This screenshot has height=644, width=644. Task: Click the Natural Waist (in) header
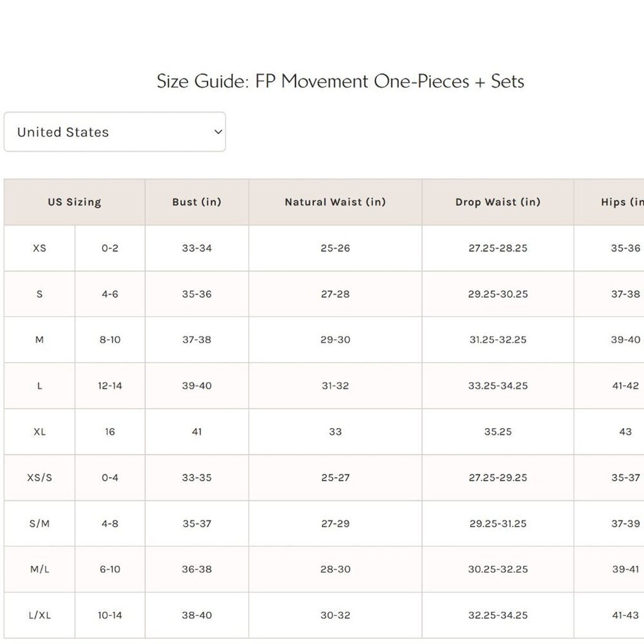pos(335,202)
